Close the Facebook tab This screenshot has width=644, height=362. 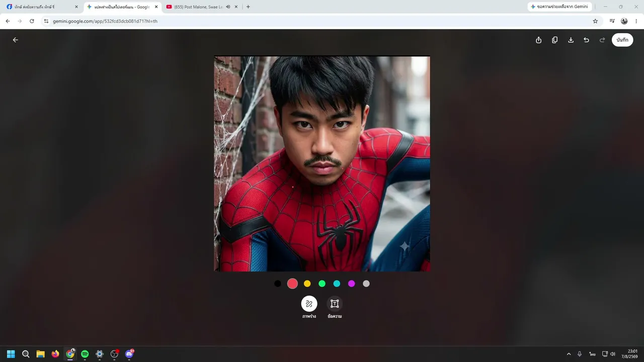76,7
